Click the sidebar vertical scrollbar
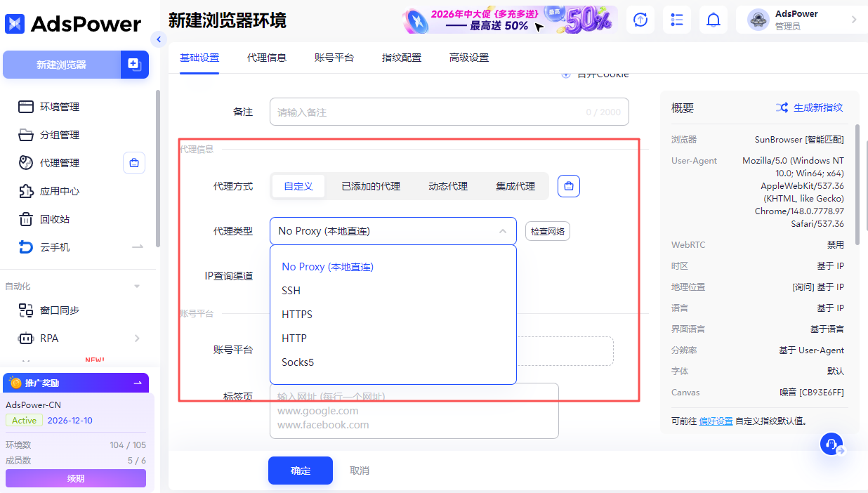 158,169
